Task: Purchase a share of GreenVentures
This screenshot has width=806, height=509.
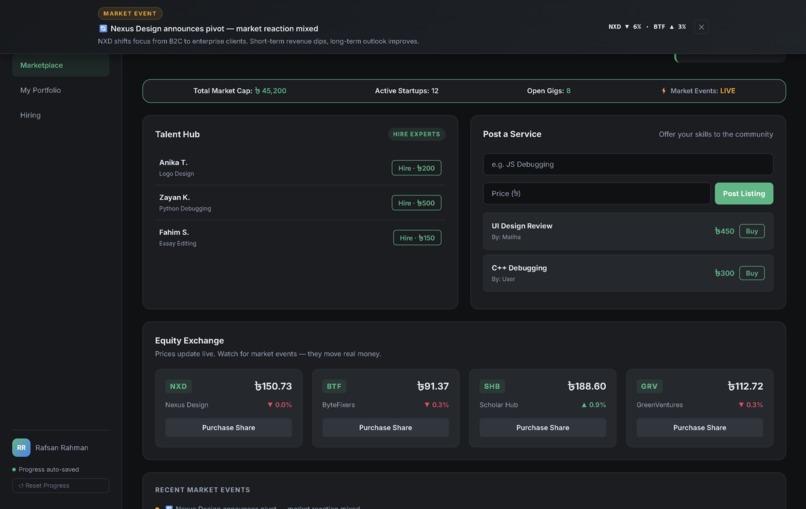Action: point(700,428)
